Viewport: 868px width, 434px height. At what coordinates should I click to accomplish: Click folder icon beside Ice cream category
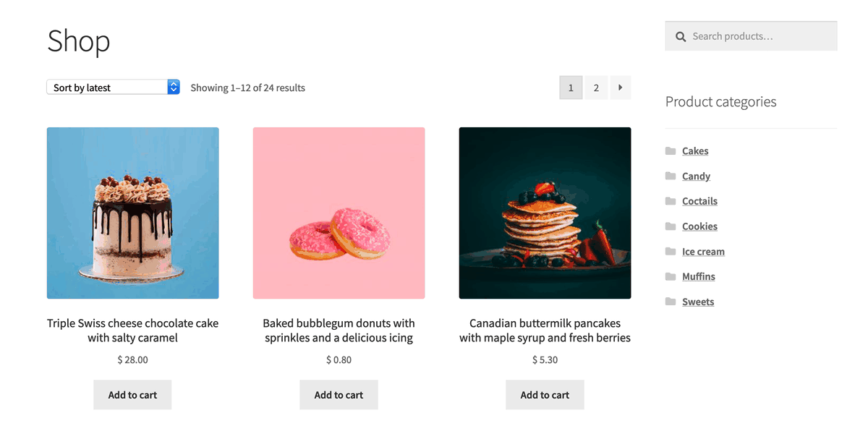pos(671,251)
